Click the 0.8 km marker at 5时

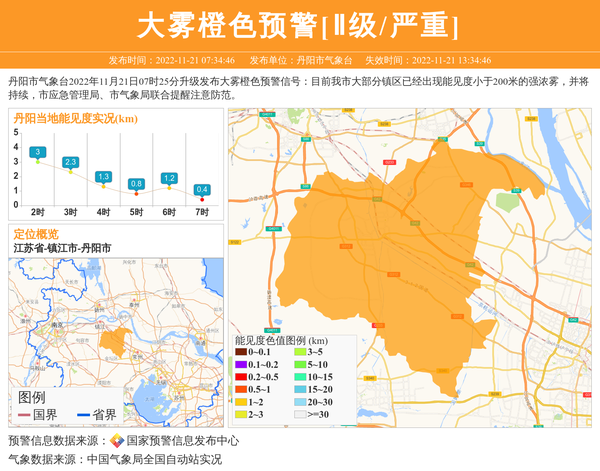136,184
